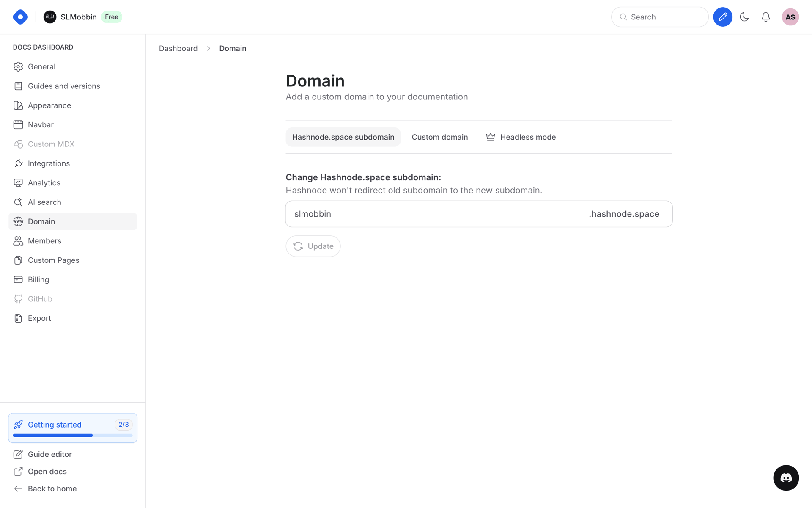Viewport: 812px width, 508px height.
Task: Go to Analytics page
Action: point(73,183)
